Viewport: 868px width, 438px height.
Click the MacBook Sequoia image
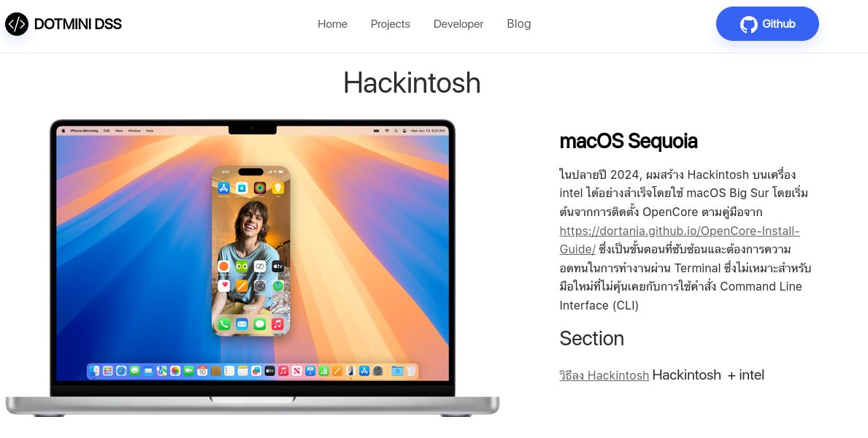(x=253, y=267)
